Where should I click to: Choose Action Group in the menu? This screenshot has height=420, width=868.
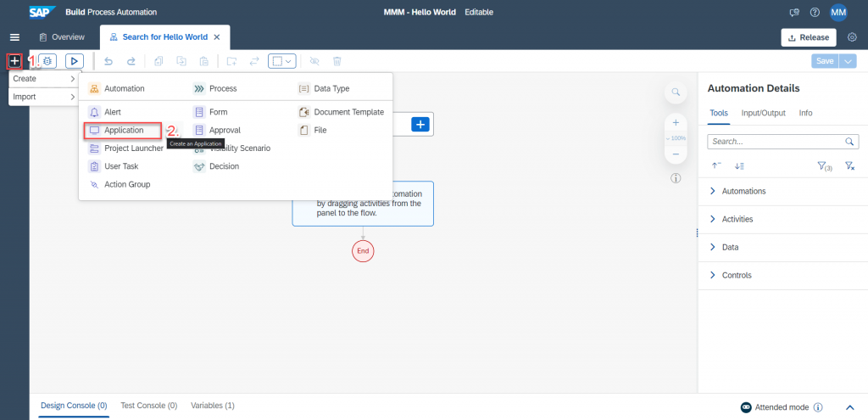pyautogui.click(x=120, y=184)
